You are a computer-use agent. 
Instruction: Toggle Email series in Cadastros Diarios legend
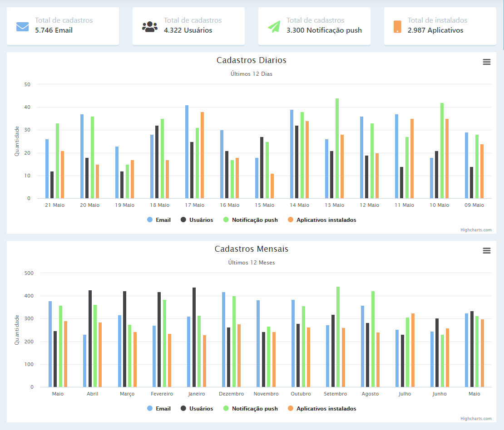coord(159,220)
